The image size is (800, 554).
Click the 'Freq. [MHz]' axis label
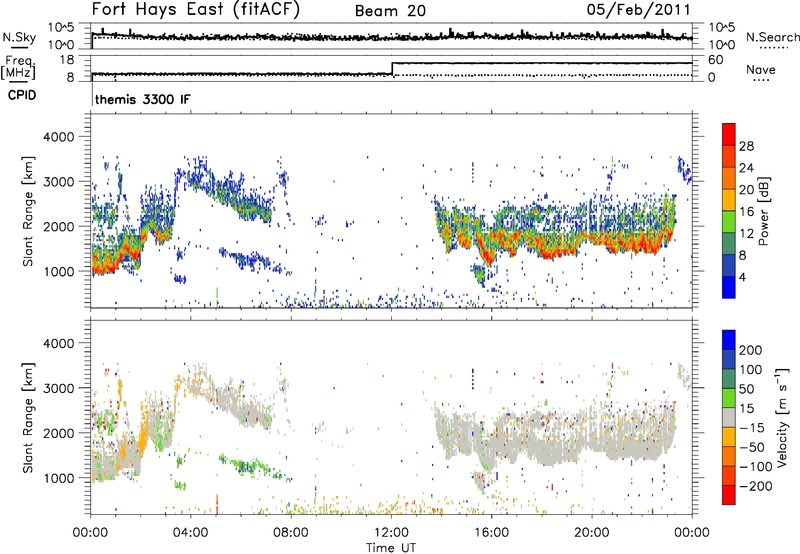click(18, 67)
